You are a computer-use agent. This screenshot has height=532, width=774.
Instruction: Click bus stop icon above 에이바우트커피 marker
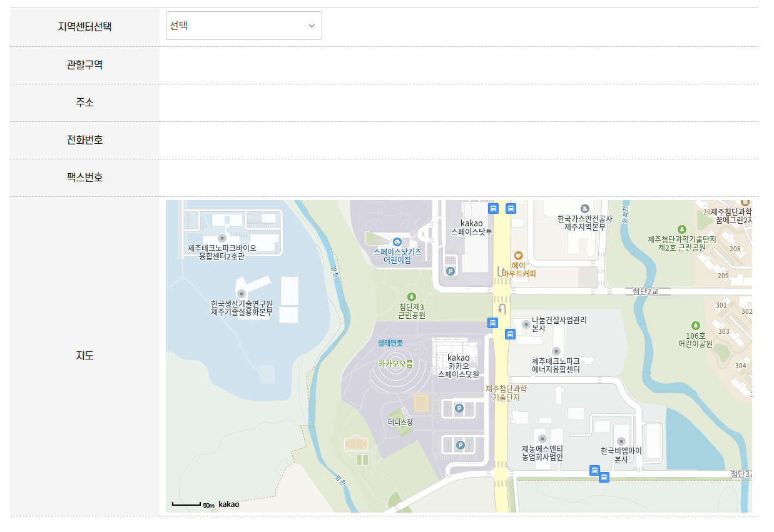pos(511,208)
